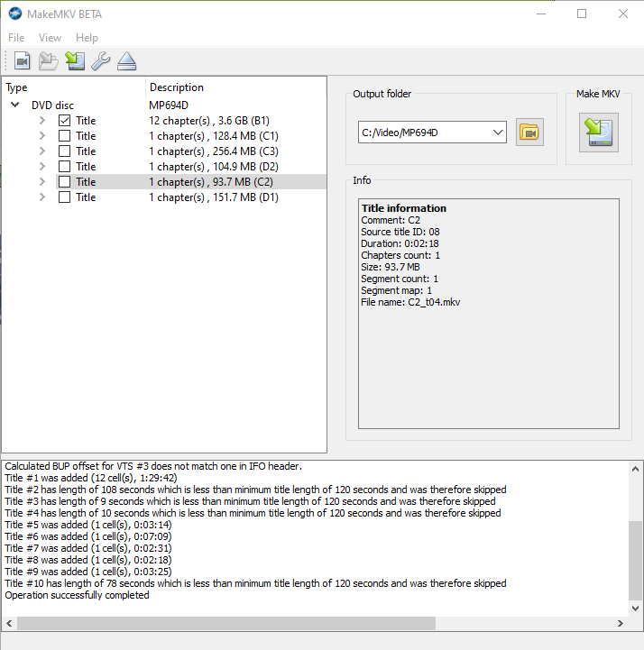The image size is (644, 650).
Task: Click the MakeMKV app icon in title bar
Action: pyautogui.click(x=15, y=14)
